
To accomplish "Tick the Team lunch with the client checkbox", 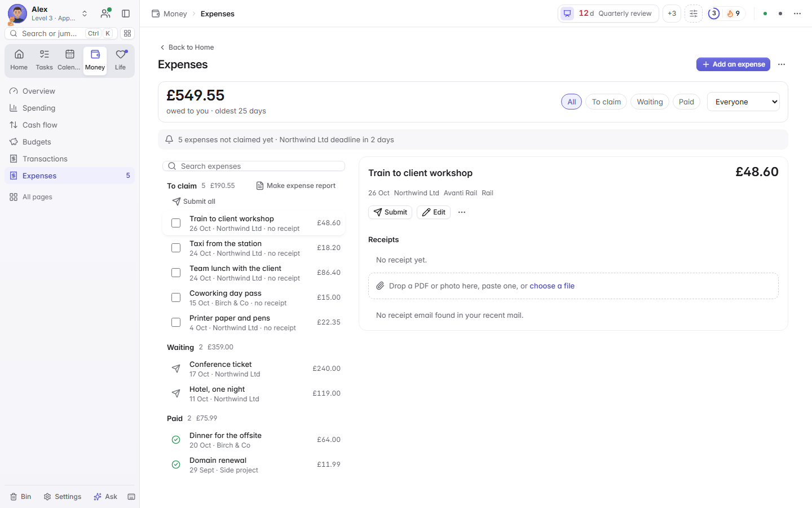I will pos(176,273).
